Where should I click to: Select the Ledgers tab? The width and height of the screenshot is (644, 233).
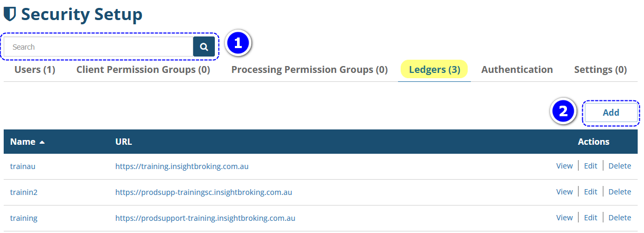434,70
